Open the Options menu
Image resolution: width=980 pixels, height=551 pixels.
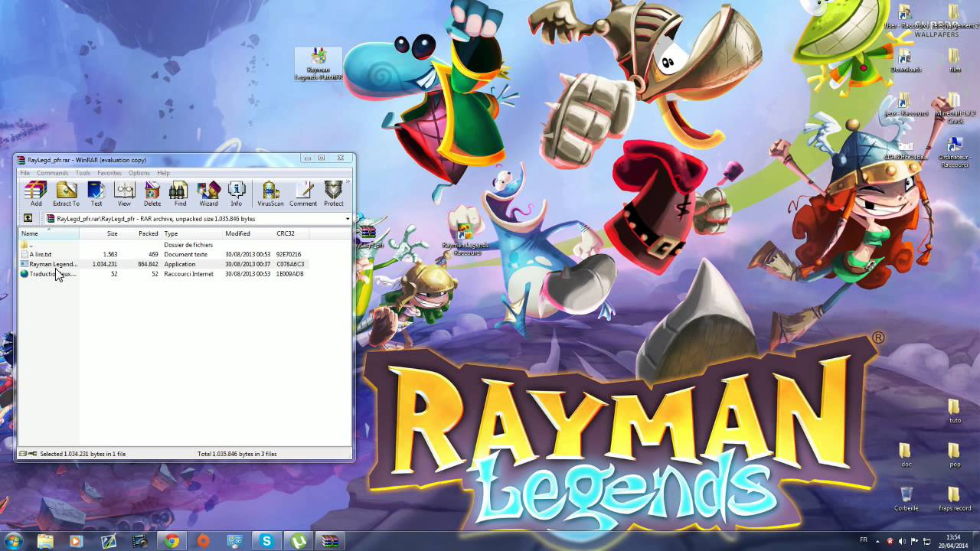139,173
